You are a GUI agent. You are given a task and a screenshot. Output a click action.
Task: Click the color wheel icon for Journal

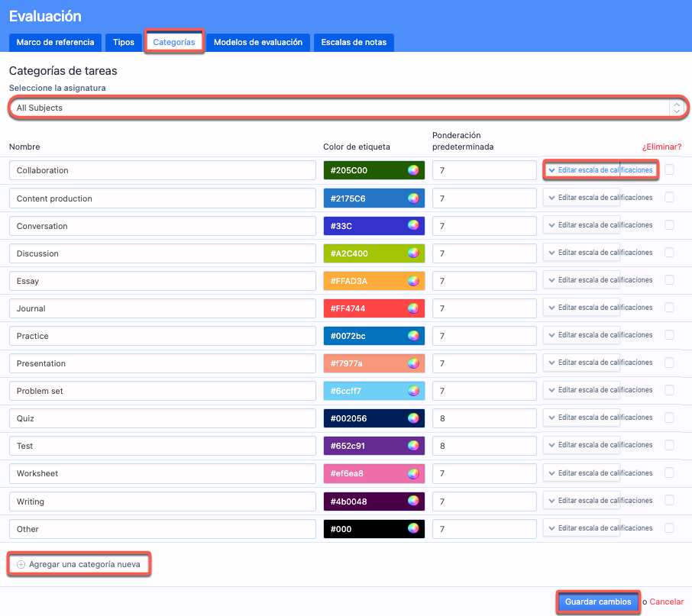click(x=413, y=308)
